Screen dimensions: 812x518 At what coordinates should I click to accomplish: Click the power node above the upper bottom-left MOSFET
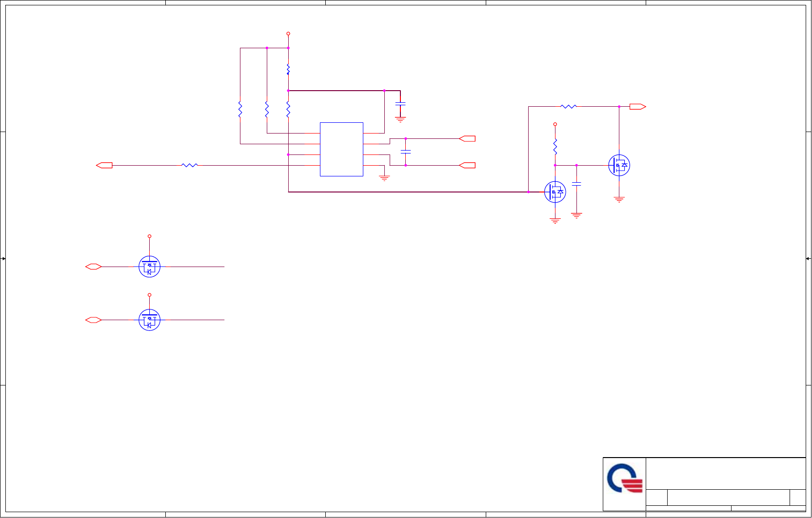tap(149, 236)
